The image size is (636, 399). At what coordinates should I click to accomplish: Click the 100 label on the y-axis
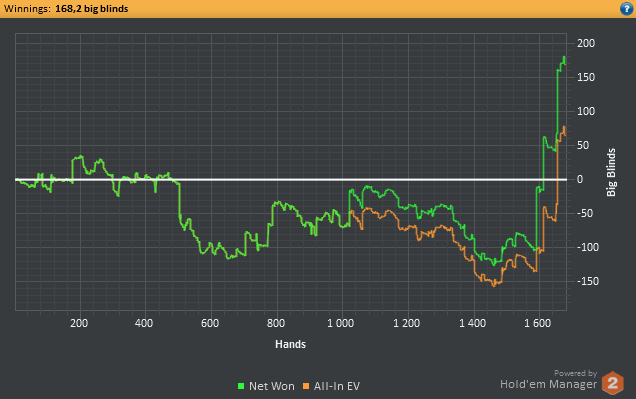coord(586,112)
